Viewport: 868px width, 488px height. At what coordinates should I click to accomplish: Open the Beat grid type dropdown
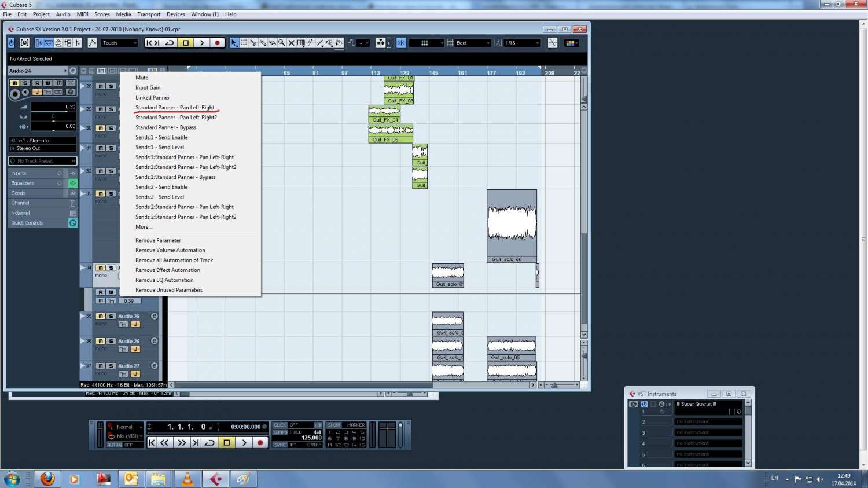473,43
